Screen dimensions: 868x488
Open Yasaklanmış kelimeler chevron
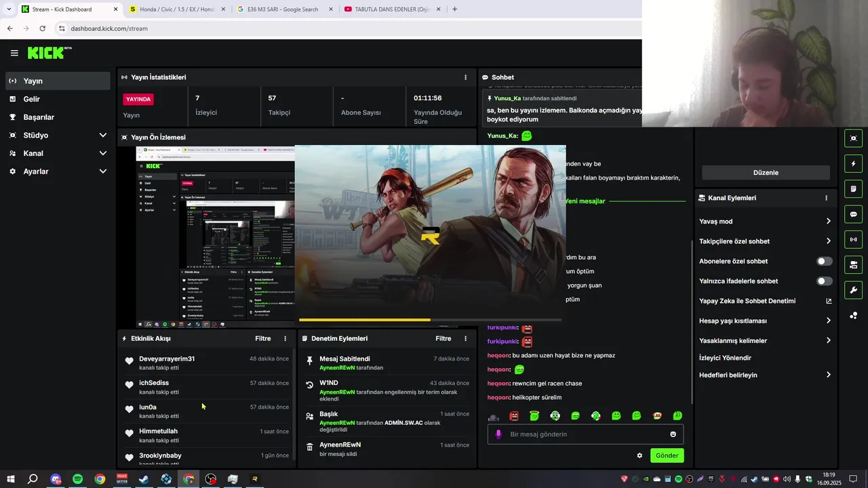pyautogui.click(x=828, y=340)
